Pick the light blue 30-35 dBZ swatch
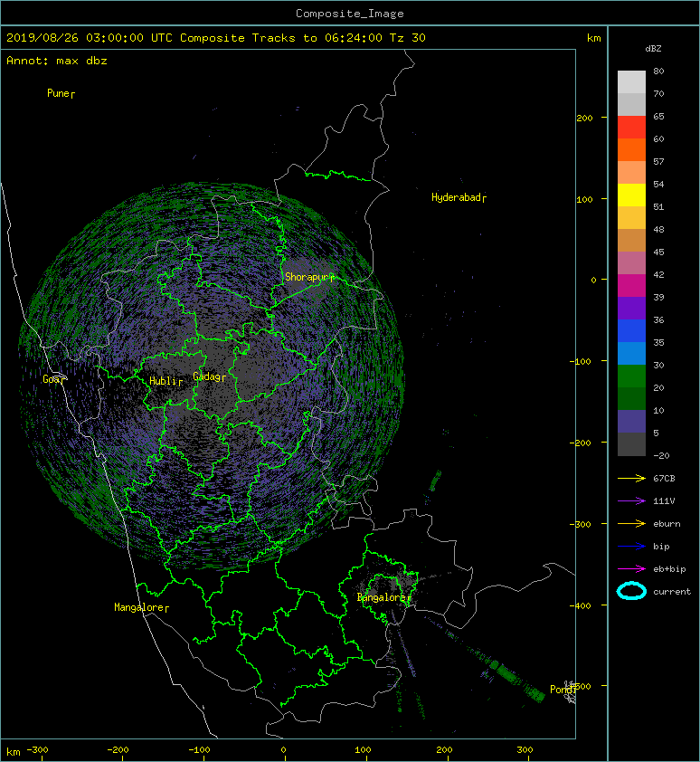Image resolution: width=700 pixels, height=762 pixels. click(631, 354)
